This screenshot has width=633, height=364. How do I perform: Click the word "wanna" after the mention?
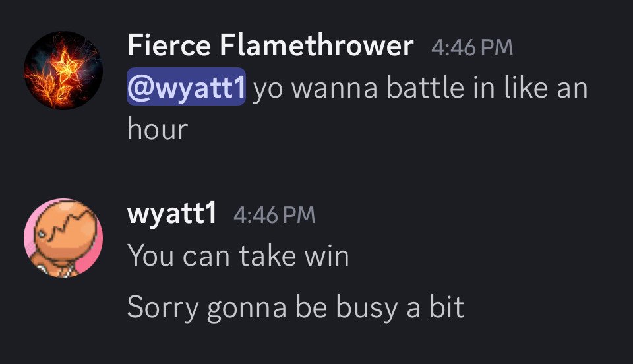point(334,90)
